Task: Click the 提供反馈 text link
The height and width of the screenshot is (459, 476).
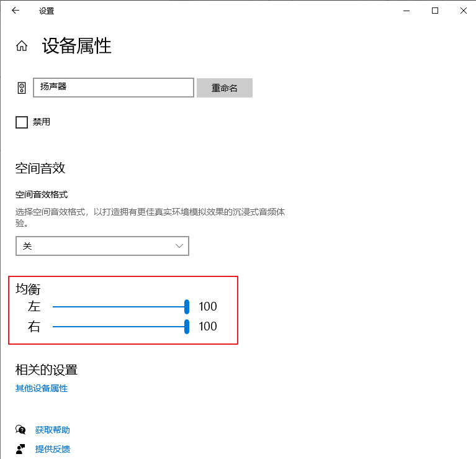Action: [53, 448]
